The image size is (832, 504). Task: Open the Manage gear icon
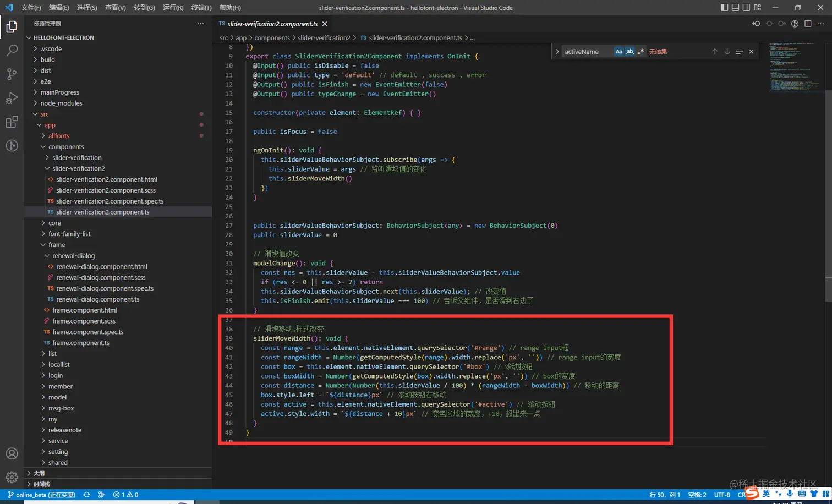coord(12,477)
